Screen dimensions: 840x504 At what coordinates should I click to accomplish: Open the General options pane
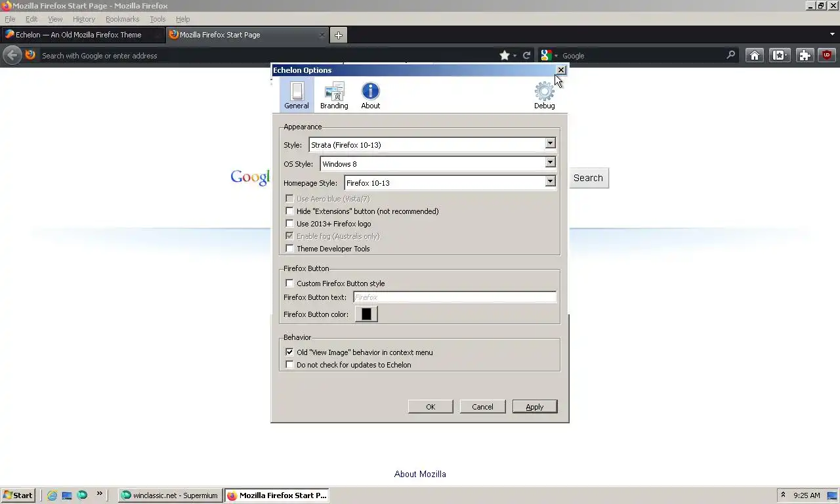coord(297,94)
